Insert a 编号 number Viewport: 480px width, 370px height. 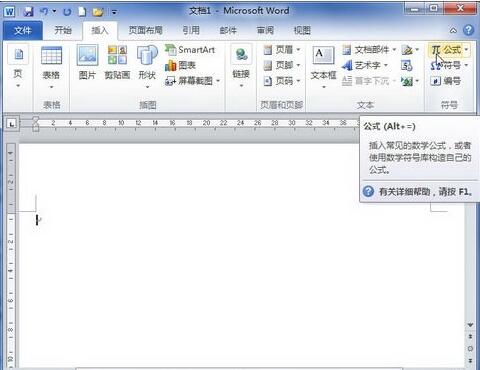coord(446,81)
